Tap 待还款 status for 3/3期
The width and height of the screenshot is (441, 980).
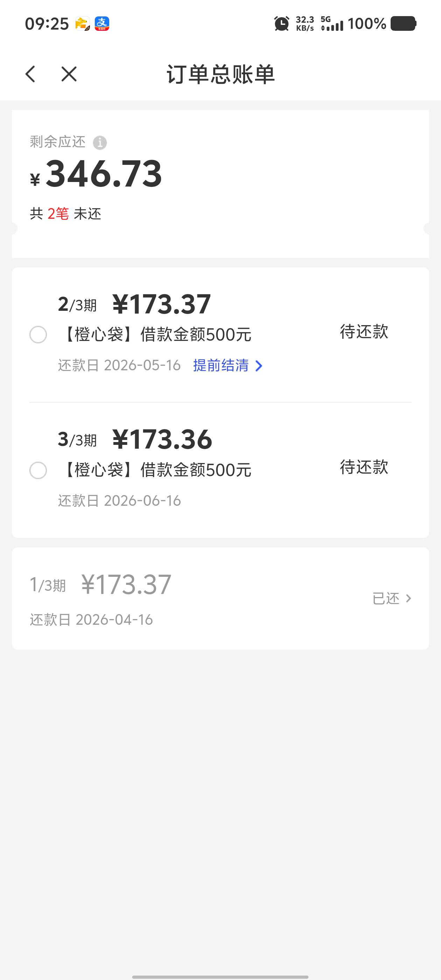(364, 467)
